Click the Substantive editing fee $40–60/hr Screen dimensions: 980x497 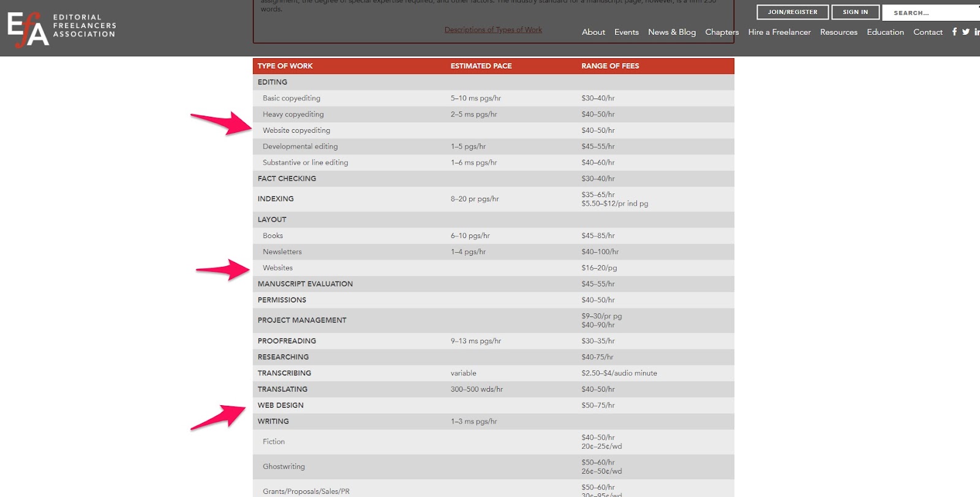click(x=598, y=163)
